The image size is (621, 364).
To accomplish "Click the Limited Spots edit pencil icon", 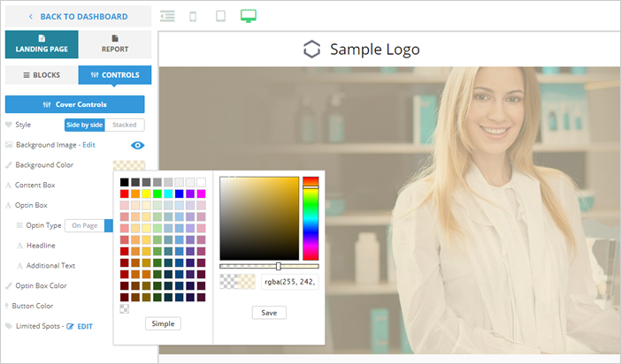I will (x=70, y=326).
